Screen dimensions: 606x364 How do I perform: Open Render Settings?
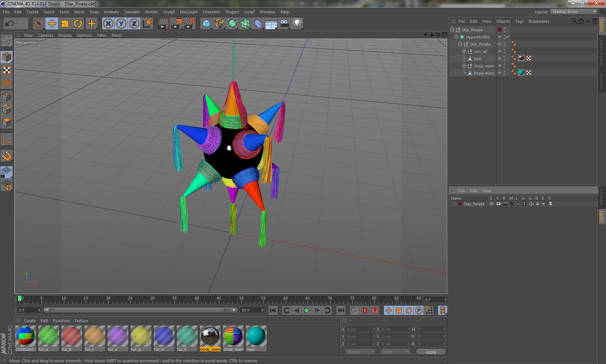(190, 24)
